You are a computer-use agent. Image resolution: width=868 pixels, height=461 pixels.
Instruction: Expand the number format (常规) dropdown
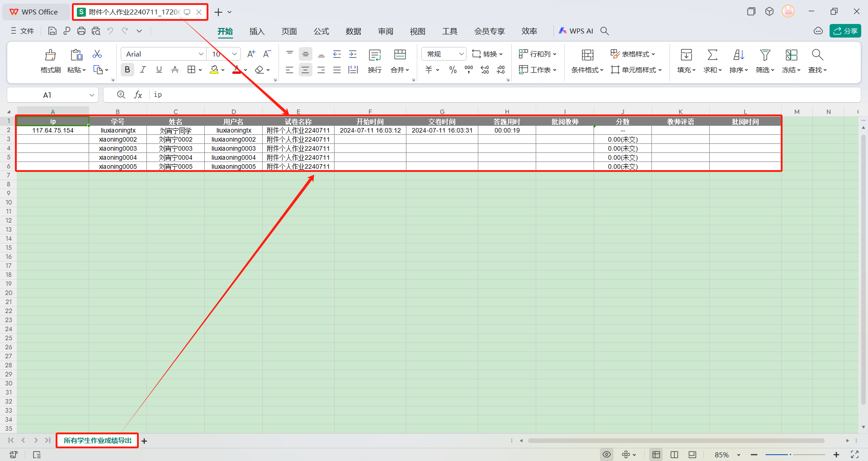click(461, 54)
